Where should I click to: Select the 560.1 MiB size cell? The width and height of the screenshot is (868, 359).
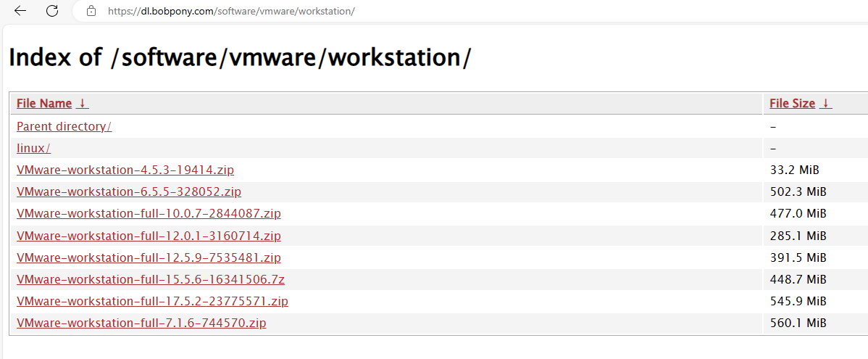[x=798, y=323]
